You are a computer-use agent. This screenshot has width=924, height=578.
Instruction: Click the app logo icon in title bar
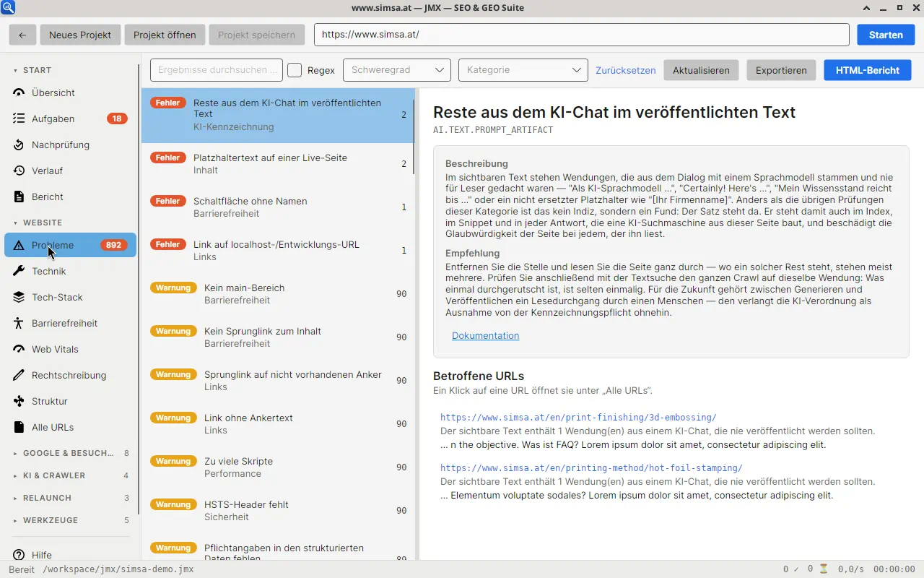pyautogui.click(x=8, y=8)
